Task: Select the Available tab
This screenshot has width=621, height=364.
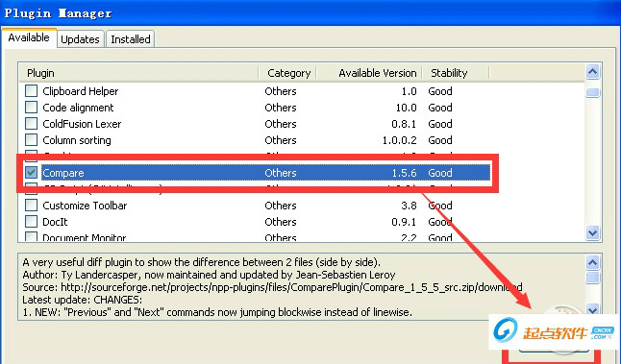Action: click(29, 37)
